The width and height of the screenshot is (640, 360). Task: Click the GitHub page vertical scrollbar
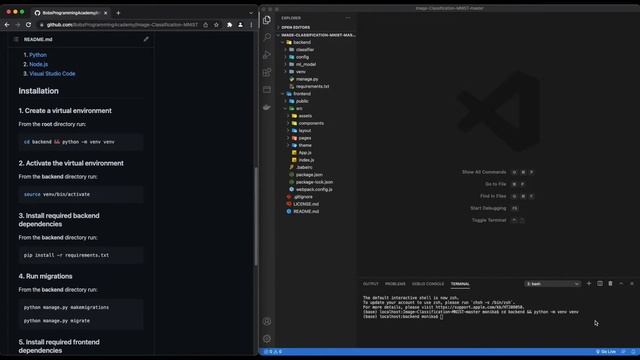point(256,216)
